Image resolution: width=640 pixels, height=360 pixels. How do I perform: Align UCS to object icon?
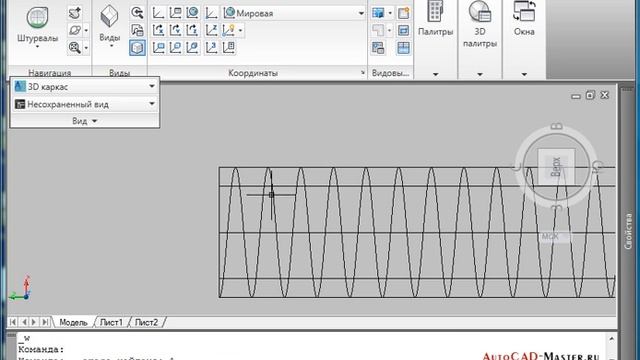point(176,48)
